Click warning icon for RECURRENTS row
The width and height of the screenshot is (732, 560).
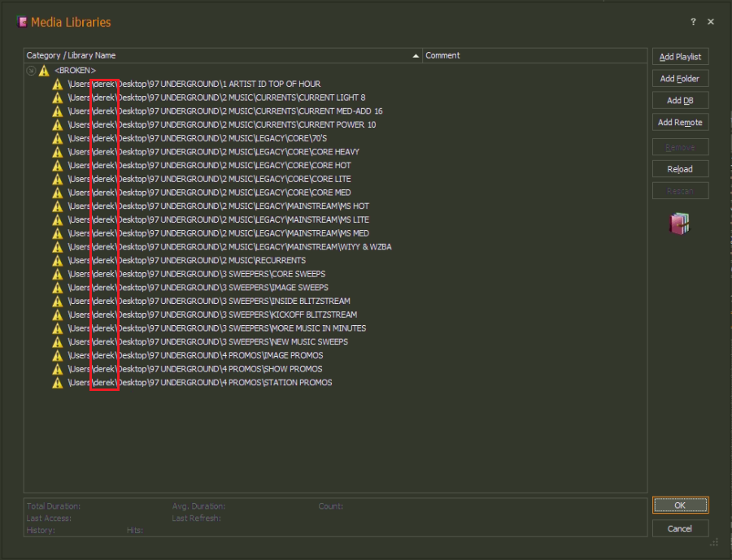[58, 260]
